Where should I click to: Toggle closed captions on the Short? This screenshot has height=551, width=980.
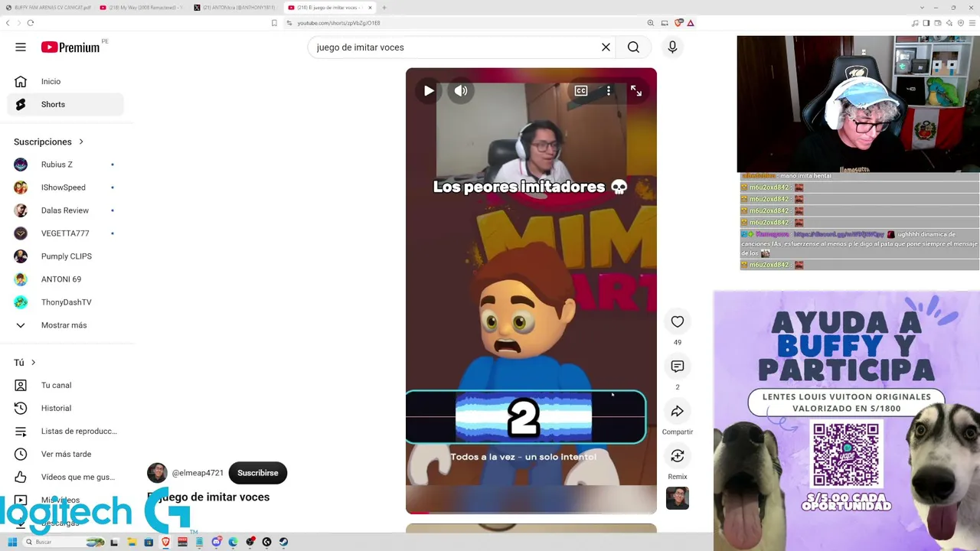581,90
